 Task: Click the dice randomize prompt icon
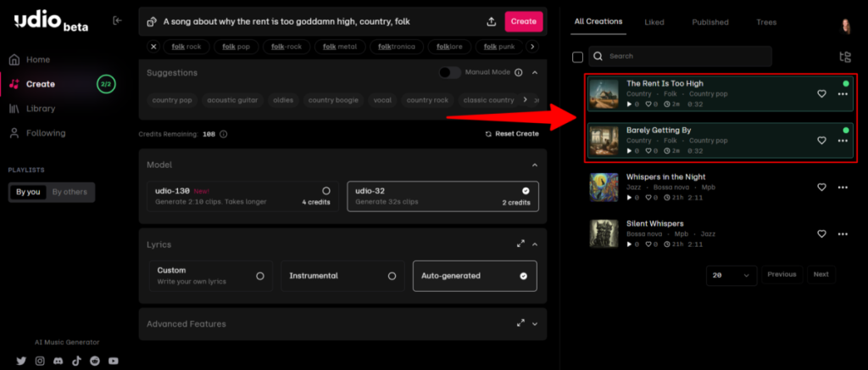click(x=151, y=21)
